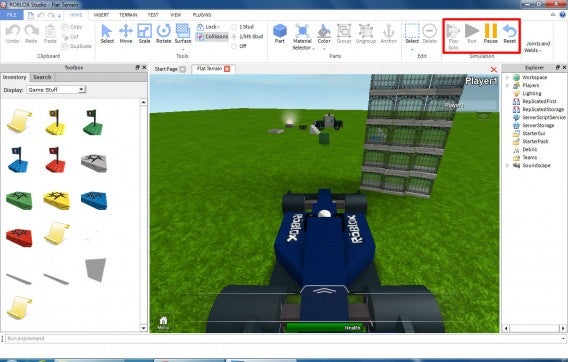Choose Cut in the Clipboard group
The image size is (568, 362).
pyautogui.click(x=71, y=37)
